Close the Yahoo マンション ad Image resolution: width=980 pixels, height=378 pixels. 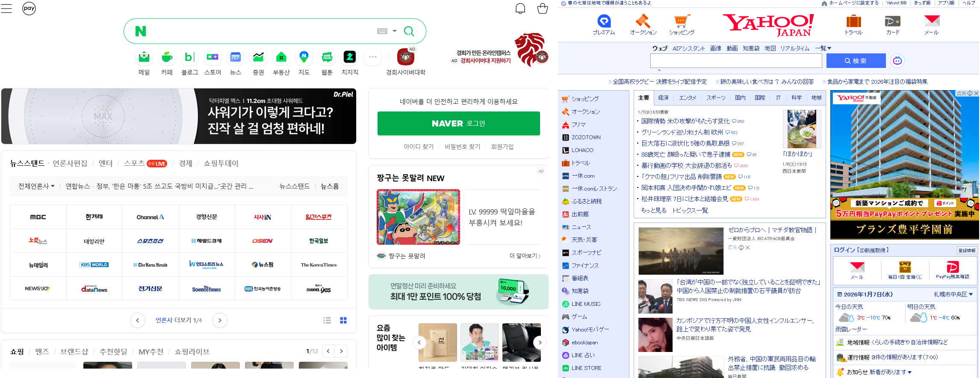(x=976, y=93)
